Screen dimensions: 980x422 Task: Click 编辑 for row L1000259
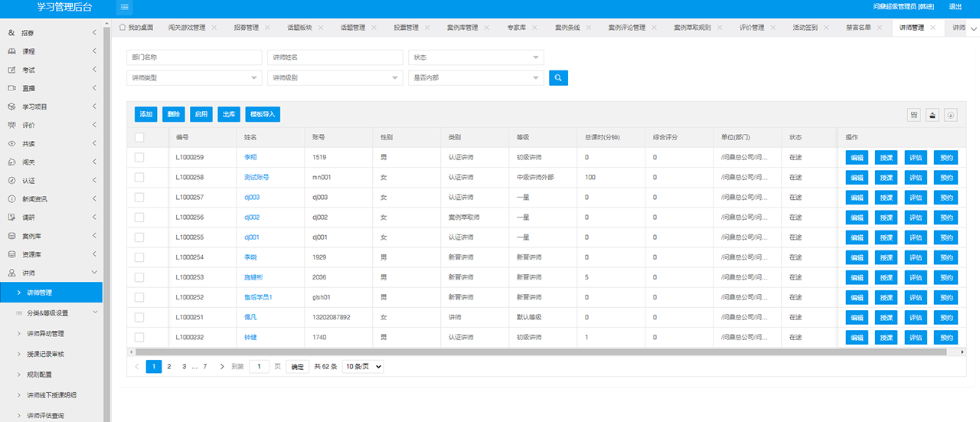click(x=857, y=157)
